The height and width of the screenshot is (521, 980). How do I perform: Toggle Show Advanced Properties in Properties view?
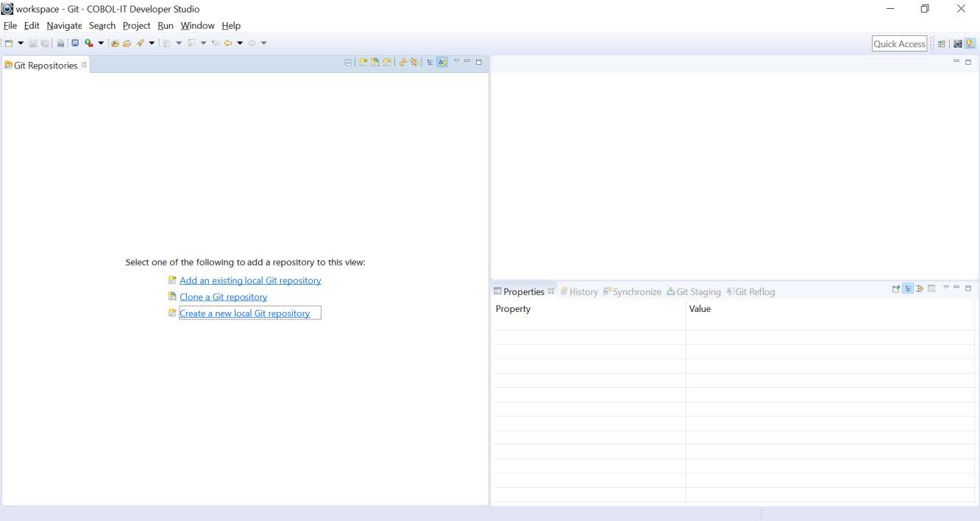tap(920, 288)
